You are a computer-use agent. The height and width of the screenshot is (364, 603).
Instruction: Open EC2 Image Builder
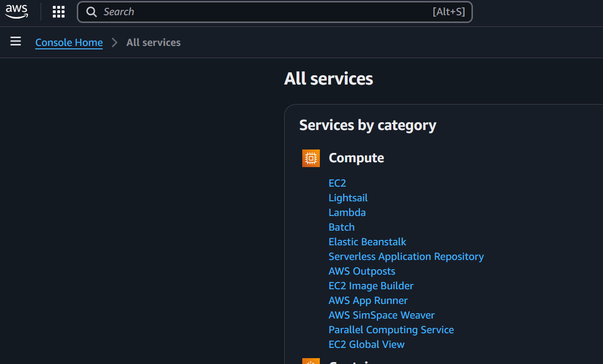pyautogui.click(x=371, y=286)
